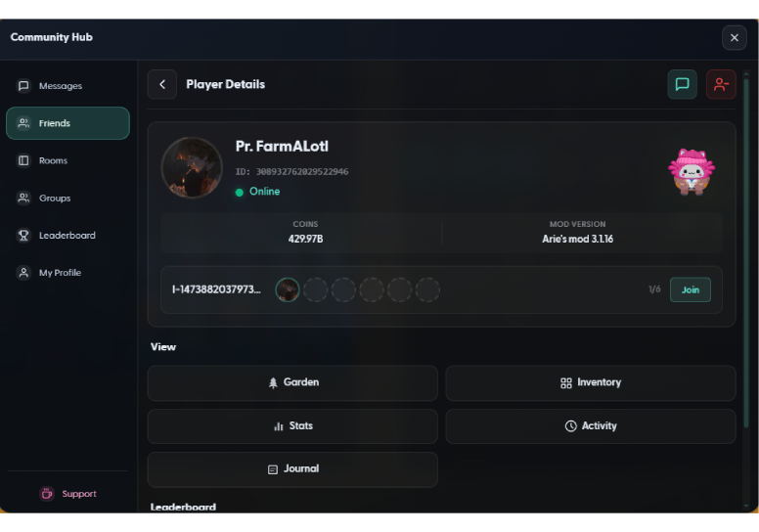Click the pink axolotl avatar badge

(691, 172)
